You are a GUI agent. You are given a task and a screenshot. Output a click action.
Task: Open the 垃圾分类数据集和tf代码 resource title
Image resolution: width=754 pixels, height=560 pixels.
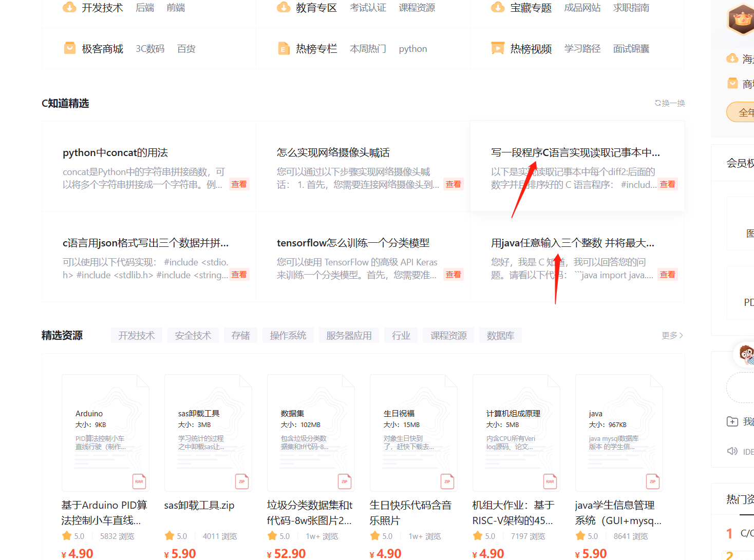pyautogui.click(x=310, y=513)
